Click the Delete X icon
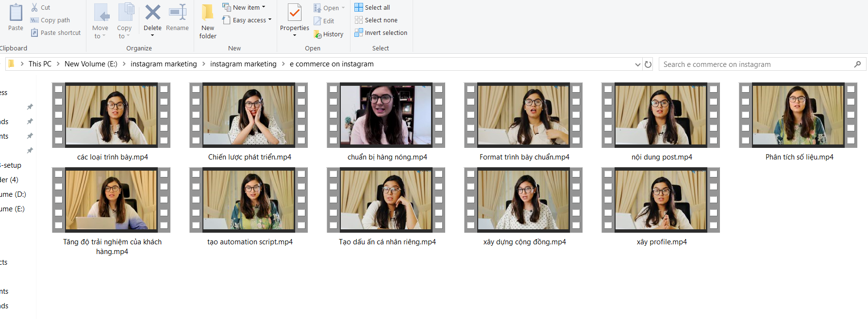Screen dimensions: 868x319 [152, 13]
